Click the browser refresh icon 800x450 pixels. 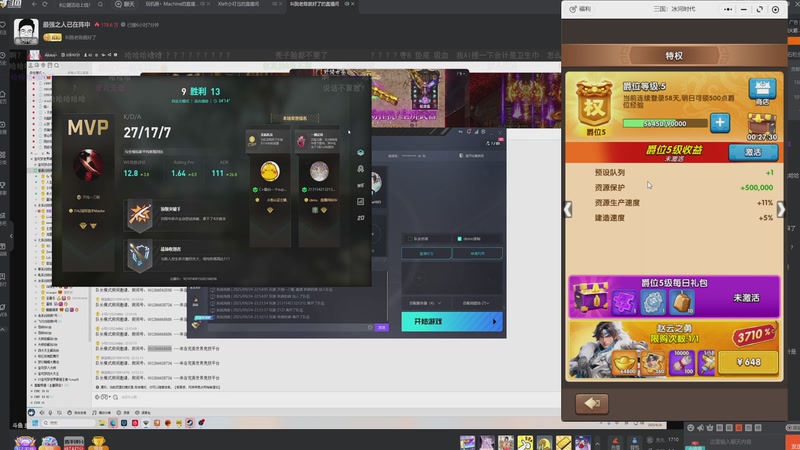(45, 4)
